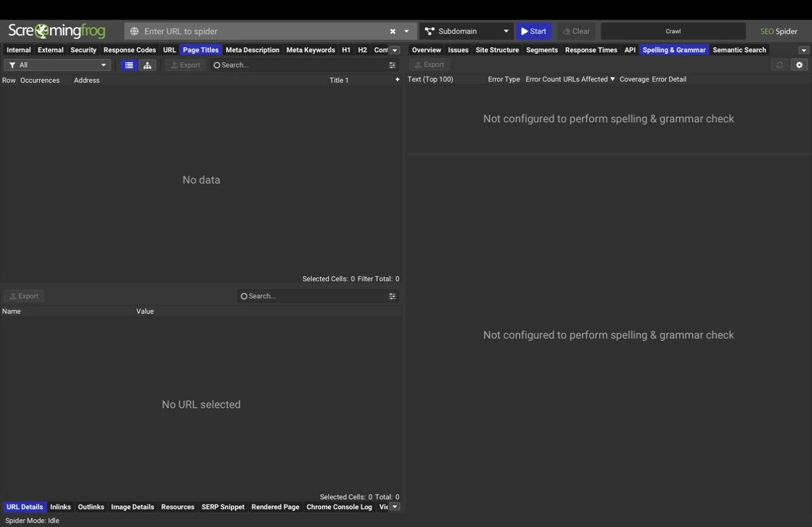
Task: Select the H2 tab
Action: coord(362,50)
